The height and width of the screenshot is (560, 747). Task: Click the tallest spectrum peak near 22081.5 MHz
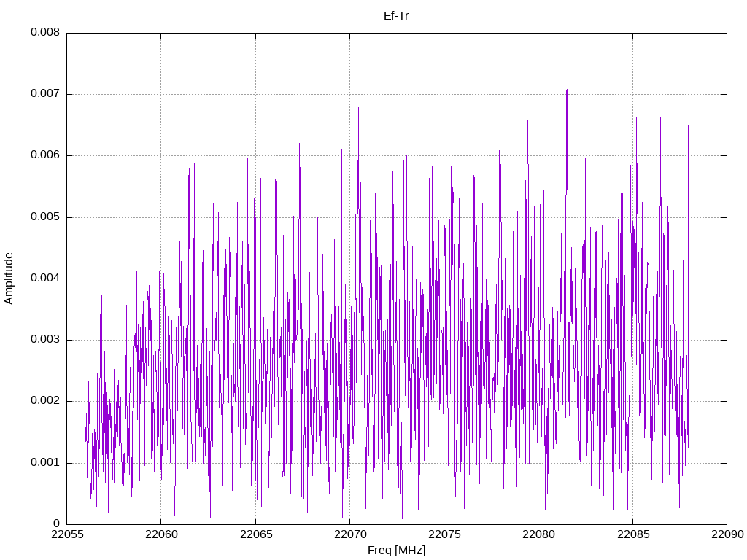[567, 90]
